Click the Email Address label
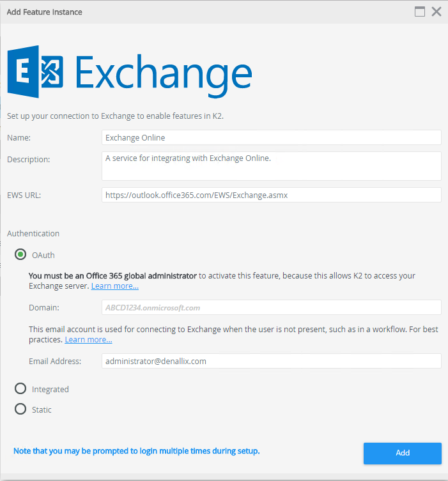 pos(55,361)
